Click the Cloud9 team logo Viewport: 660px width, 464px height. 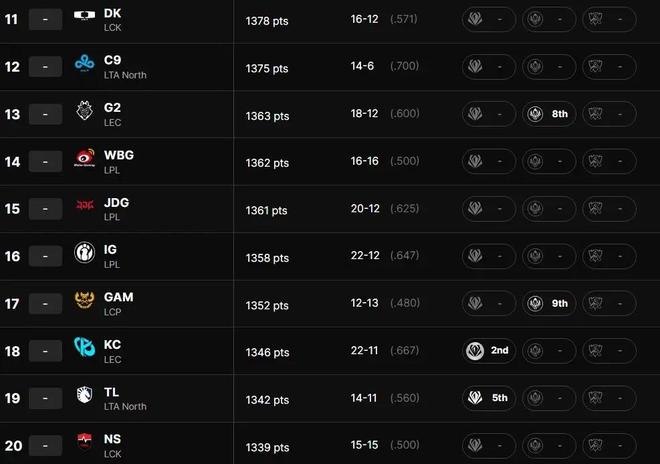(x=85, y=64)
